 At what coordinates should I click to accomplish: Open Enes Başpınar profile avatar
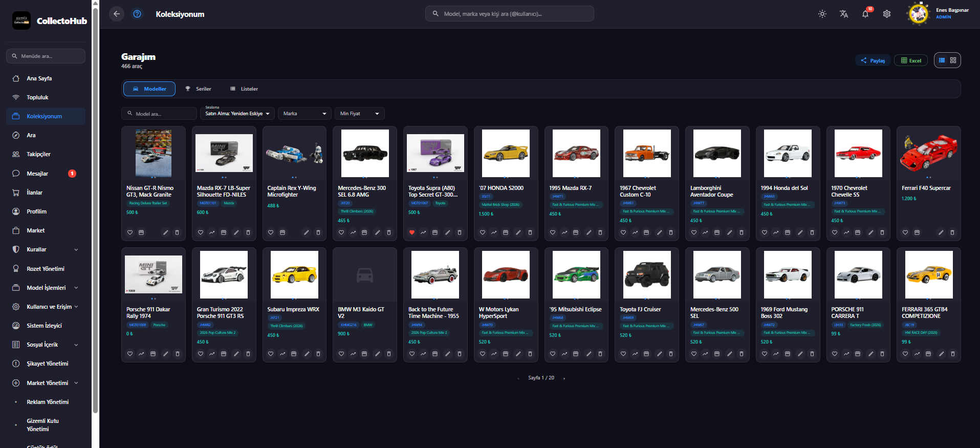[x=918, y=14]
